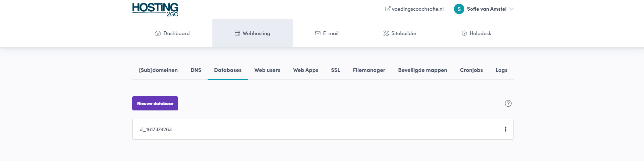The width and height of the screenshot is (644, 161).
Task: Open the Sitebuilder section
Action: tap(400, 33)
